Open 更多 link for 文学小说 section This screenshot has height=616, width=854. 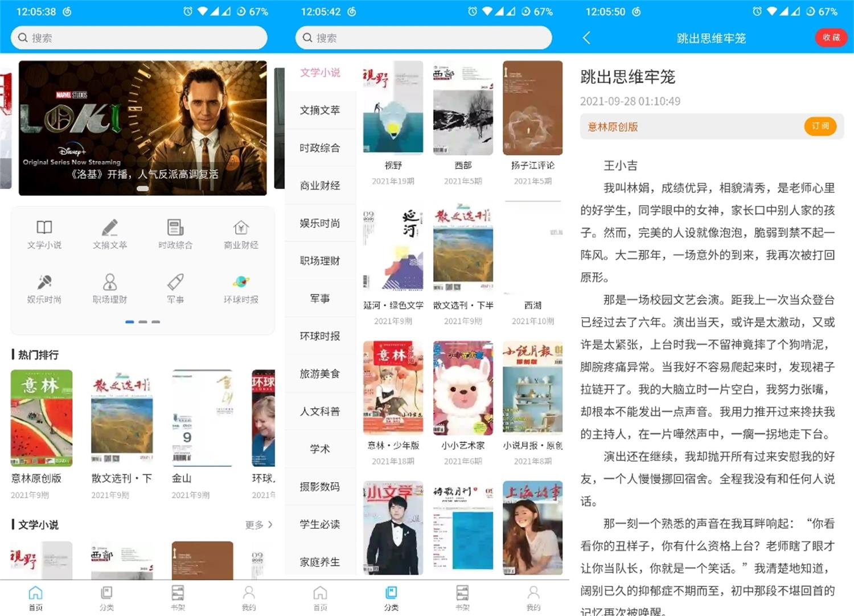[257, 525]
